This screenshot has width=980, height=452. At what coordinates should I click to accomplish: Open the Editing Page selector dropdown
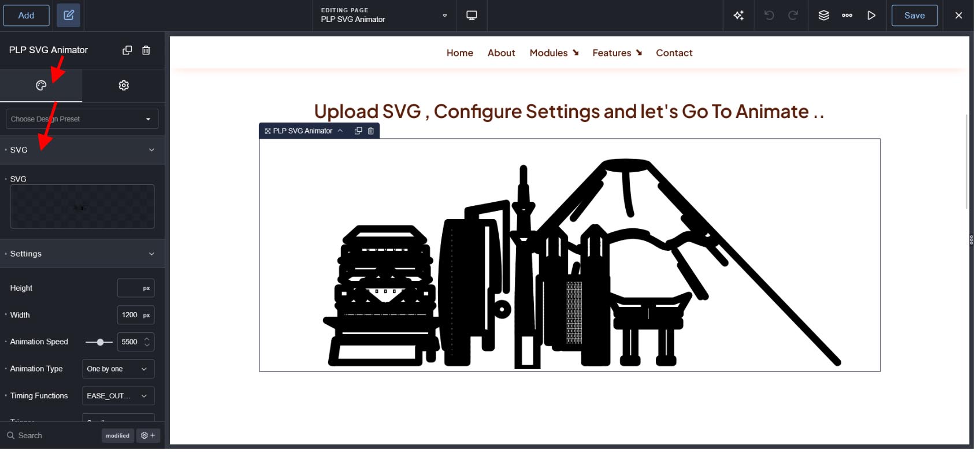385,16
